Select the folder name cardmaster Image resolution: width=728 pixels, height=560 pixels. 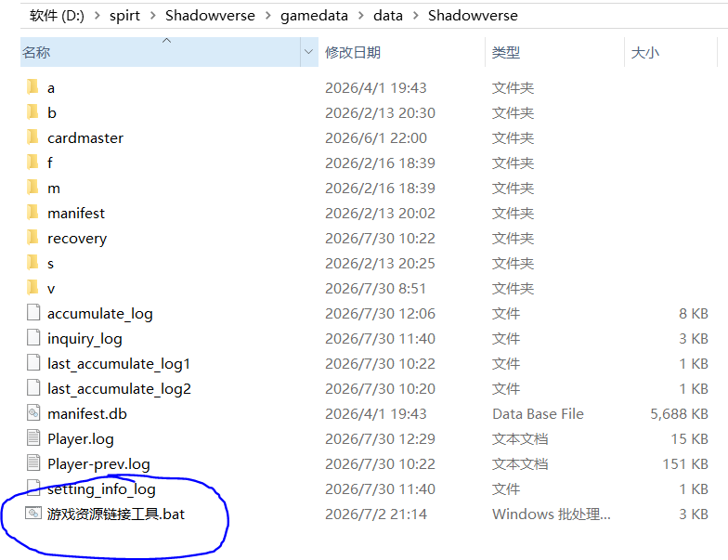[x=85, y=137]
